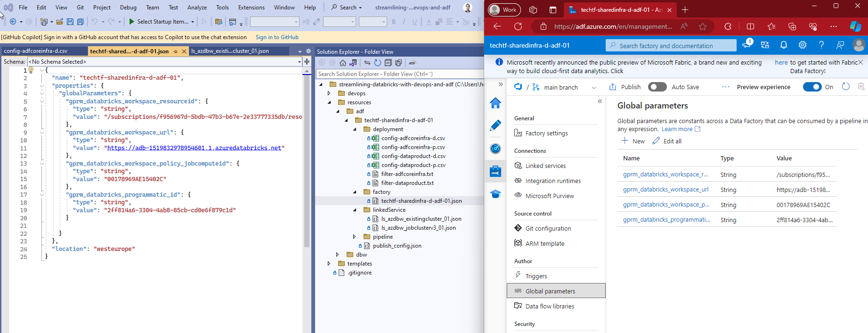Open Linked services in management menu
Viewport: 868px width, 333px height.
pyautogui.click(x=545, y=166)
